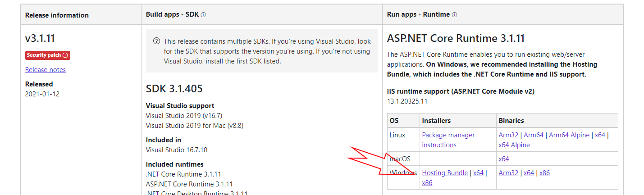Download the Windows x64 installer

(478, 173)
